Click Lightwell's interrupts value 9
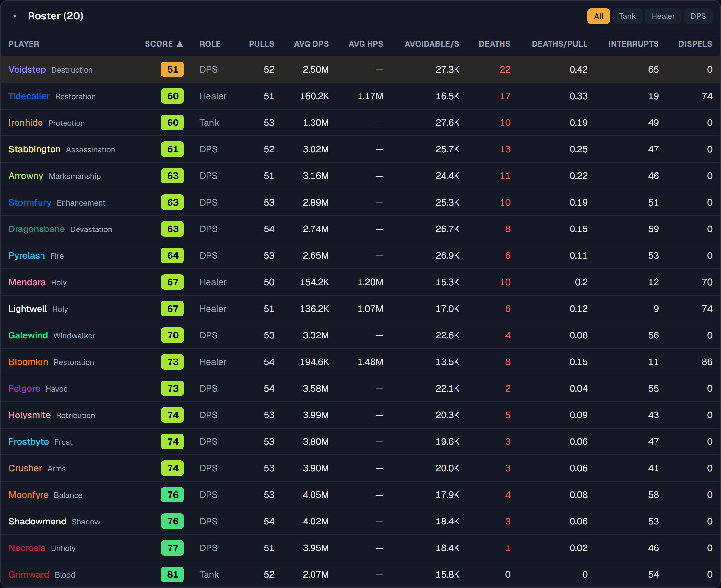The width and height of the screenshot is (721, 588). 656,309
